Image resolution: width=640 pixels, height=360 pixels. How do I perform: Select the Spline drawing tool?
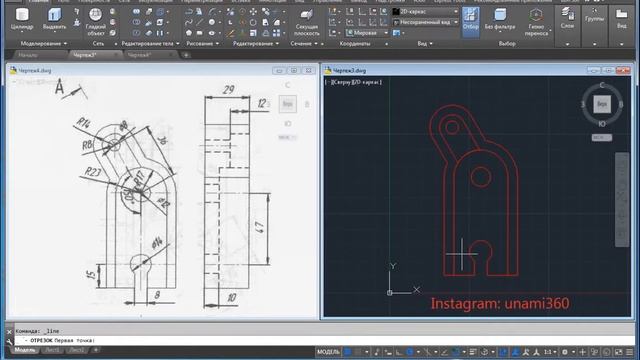coord(189,22)
